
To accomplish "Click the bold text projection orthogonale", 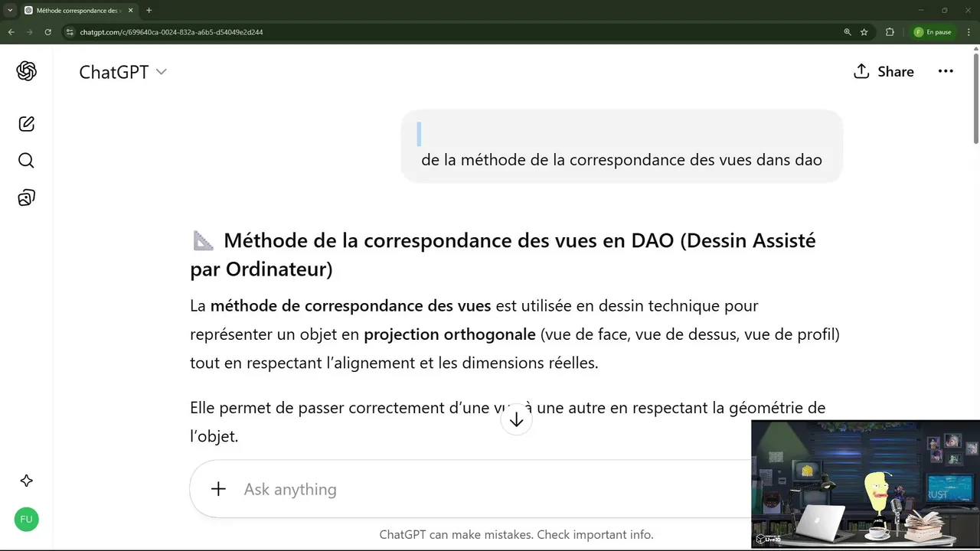I will (449, 334).
